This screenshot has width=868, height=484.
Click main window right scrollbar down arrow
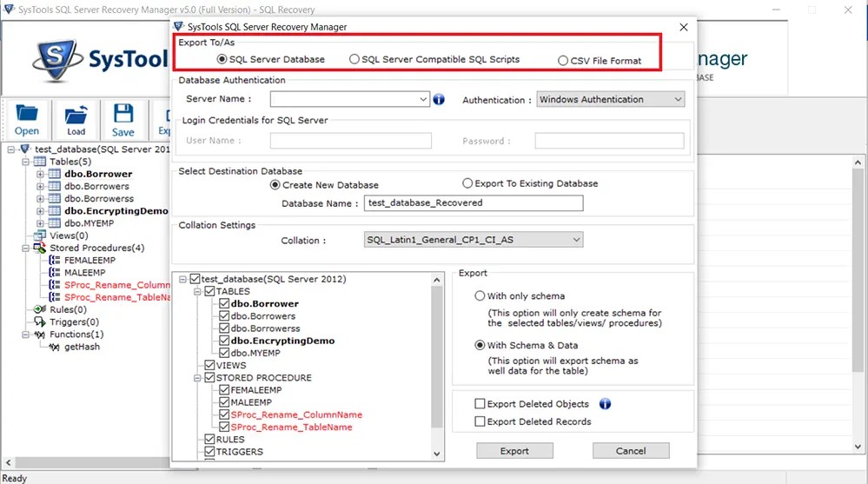[858, 447]
